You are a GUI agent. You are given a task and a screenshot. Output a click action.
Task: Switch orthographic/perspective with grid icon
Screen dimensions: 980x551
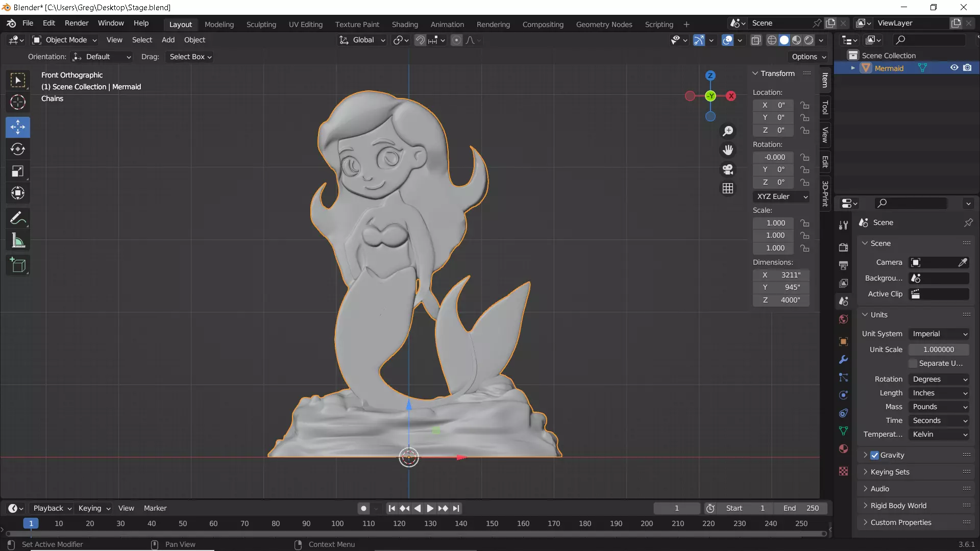[728, 188]
